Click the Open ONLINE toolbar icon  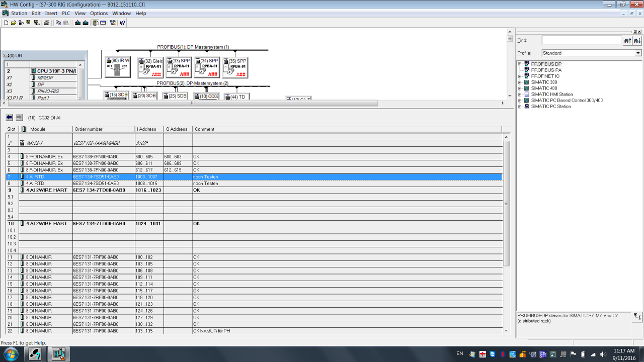(21, 23)
